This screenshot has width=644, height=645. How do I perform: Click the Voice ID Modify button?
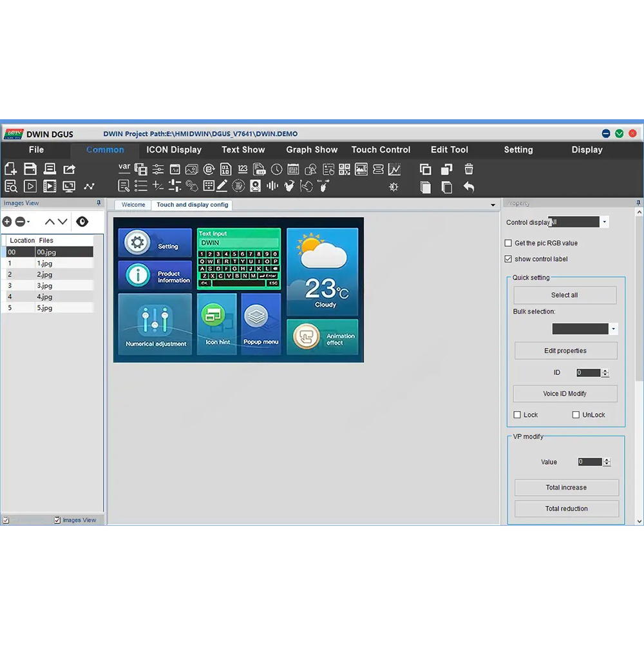(x=565, y=394)
